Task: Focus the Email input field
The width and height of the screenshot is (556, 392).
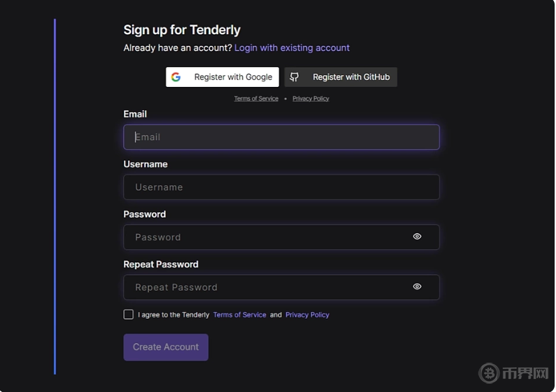Action: [x=281, y=137]
